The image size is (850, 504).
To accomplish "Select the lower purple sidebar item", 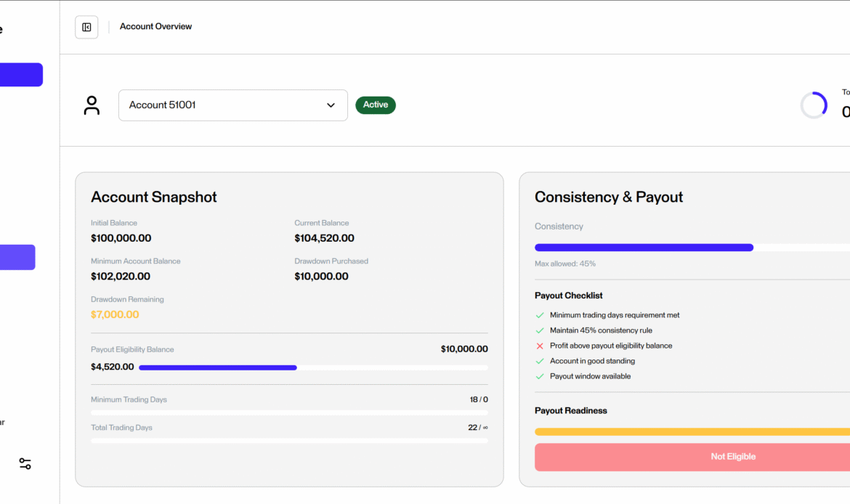I will (x=17, y=257).
